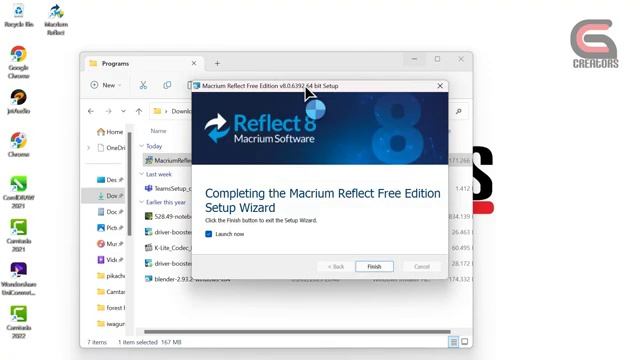
Task: Switch Explorer to details view icon
Action: (x=453, y=342)
